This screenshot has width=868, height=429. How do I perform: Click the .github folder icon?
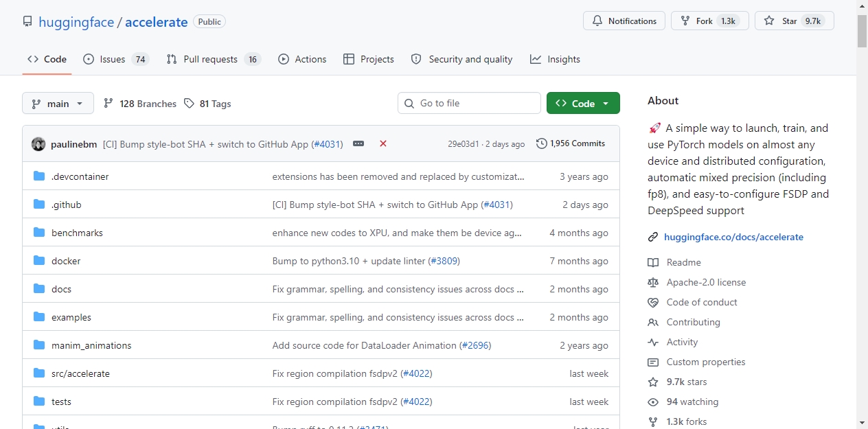(x=39, y=205)
